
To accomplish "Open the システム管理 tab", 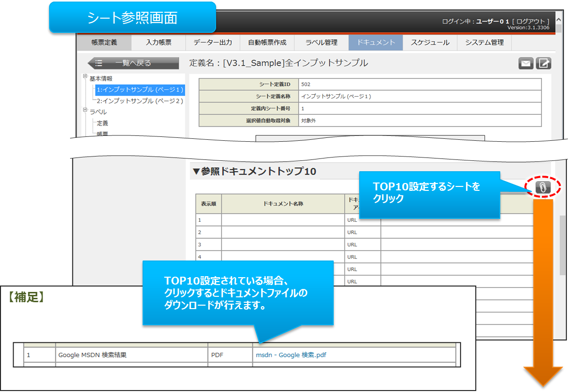I will [484, 43].
